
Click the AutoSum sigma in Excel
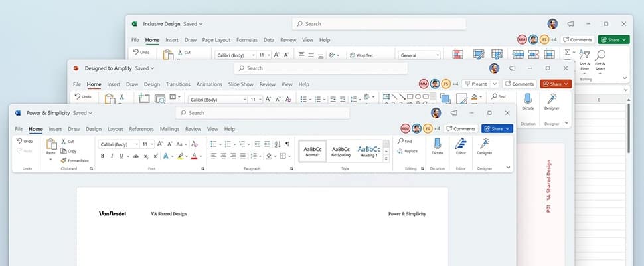pos(567,53)
